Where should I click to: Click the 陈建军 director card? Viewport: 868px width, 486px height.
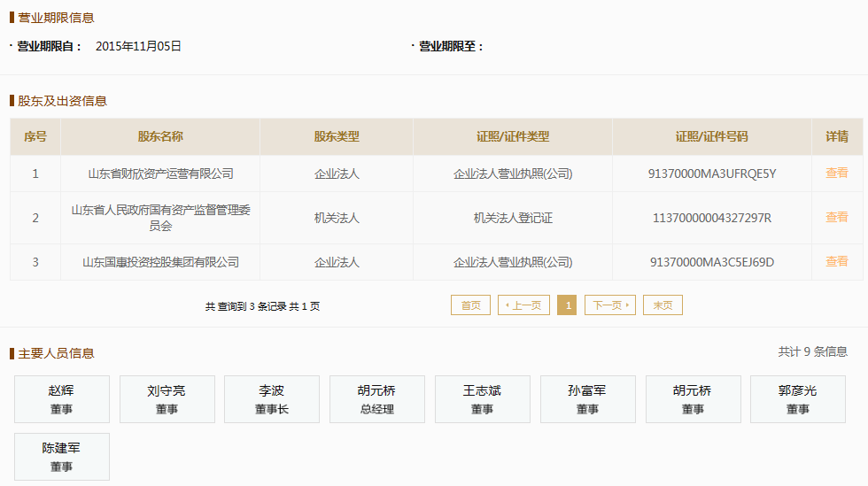coord(62,457)
